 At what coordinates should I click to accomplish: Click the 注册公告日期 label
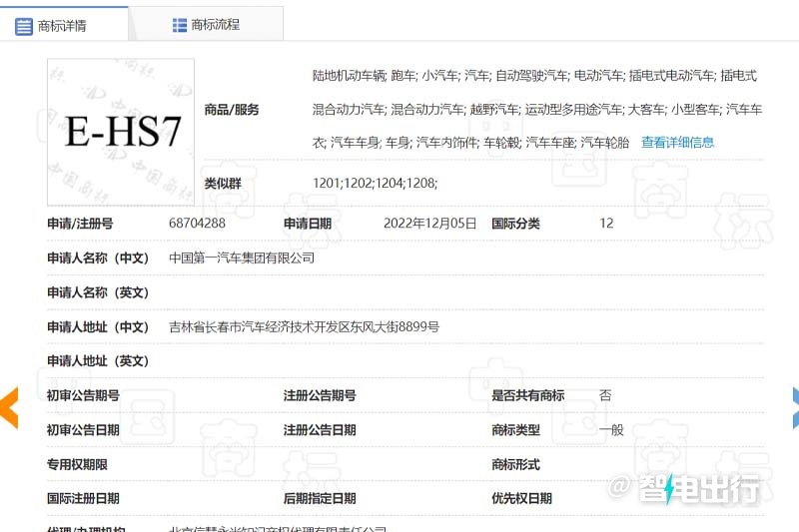coord(320,430)
